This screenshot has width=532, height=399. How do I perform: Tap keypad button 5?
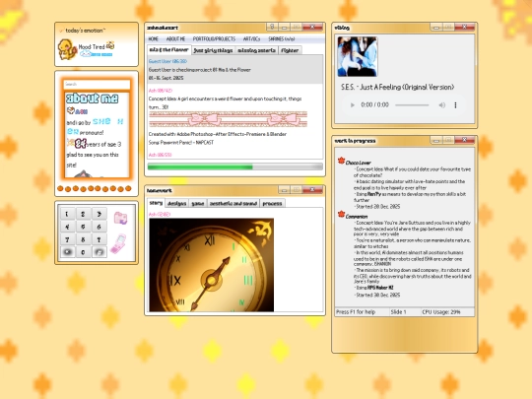(x=83, y=227)
